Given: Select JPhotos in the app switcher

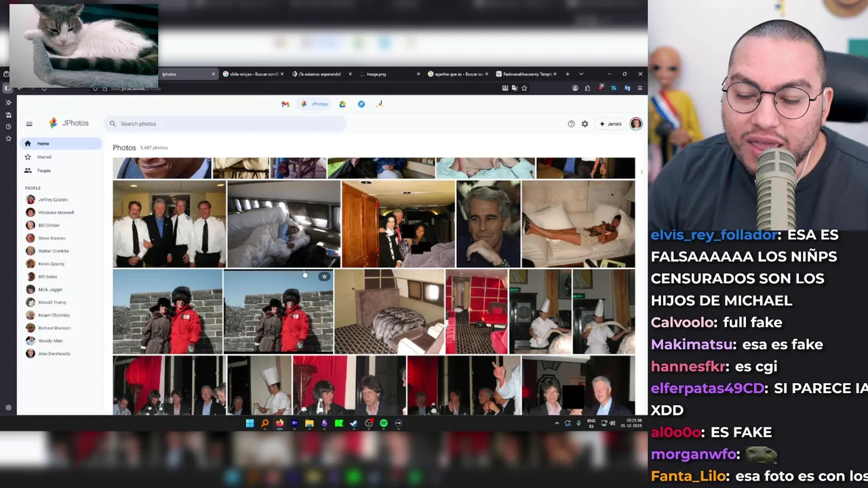Looking at the screenshot, I should click(x=315, y=104).
